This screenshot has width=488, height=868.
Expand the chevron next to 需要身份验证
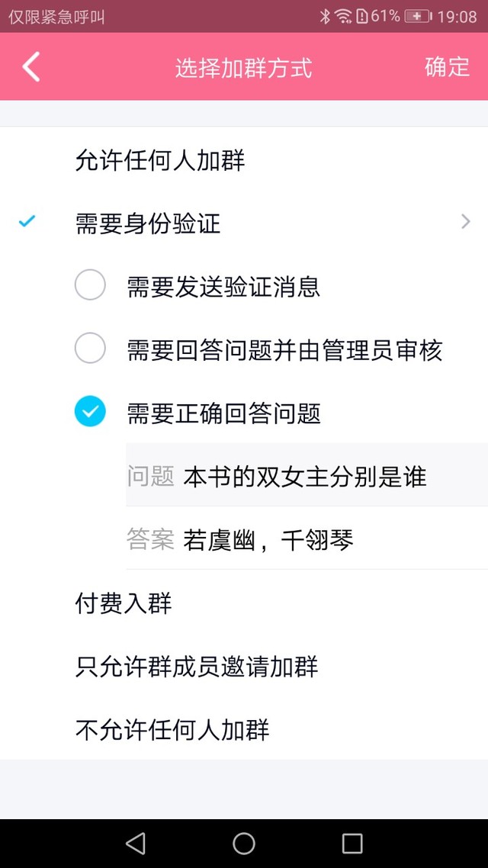tap(465, 222)
